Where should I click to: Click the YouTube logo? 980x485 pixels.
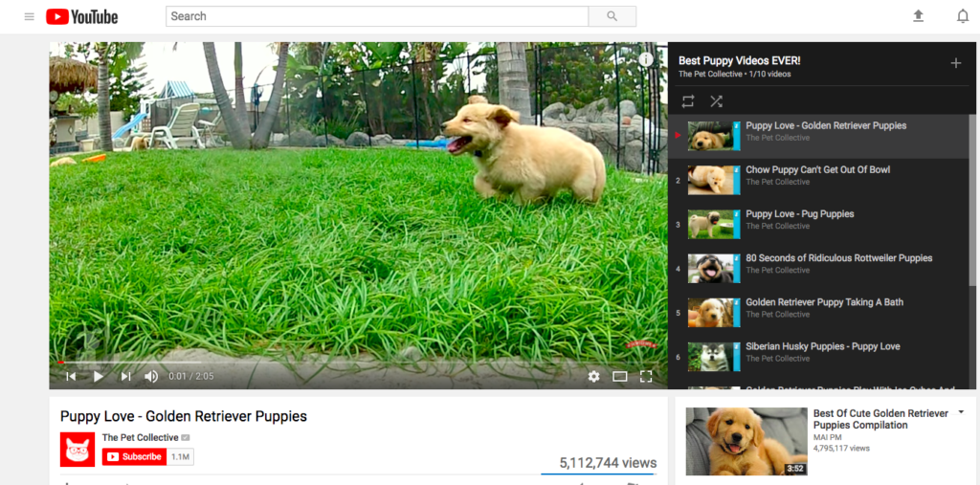tap(82, 16)
